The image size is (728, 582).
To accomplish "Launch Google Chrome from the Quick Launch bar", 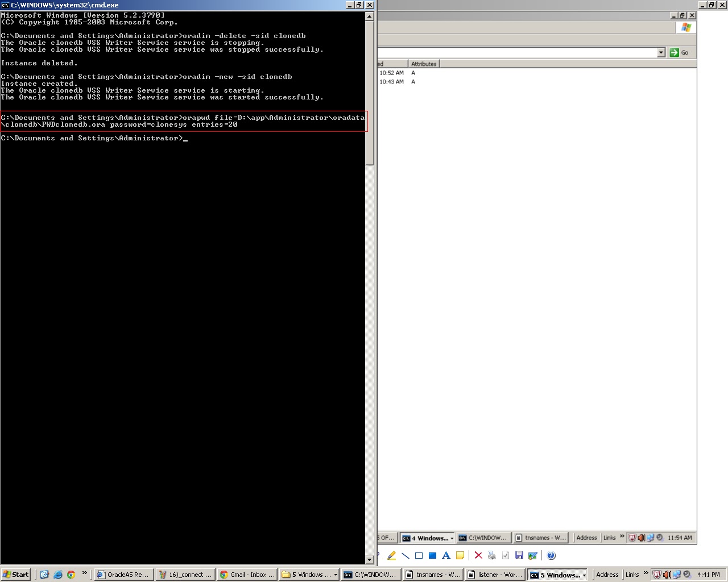I will click(x=69, y=575).
